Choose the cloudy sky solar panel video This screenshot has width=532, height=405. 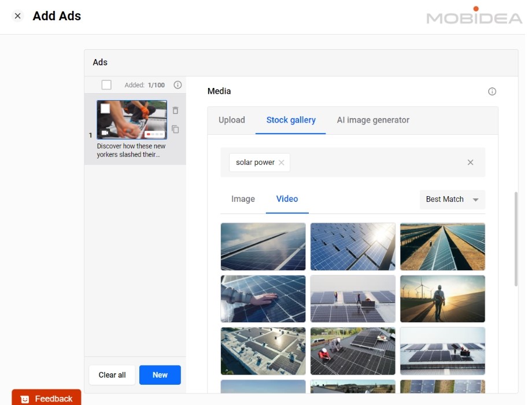[x=263, y=246]
